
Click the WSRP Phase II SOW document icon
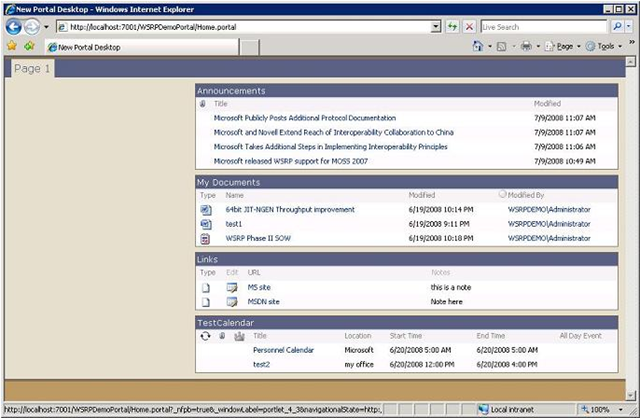(205, 239)
